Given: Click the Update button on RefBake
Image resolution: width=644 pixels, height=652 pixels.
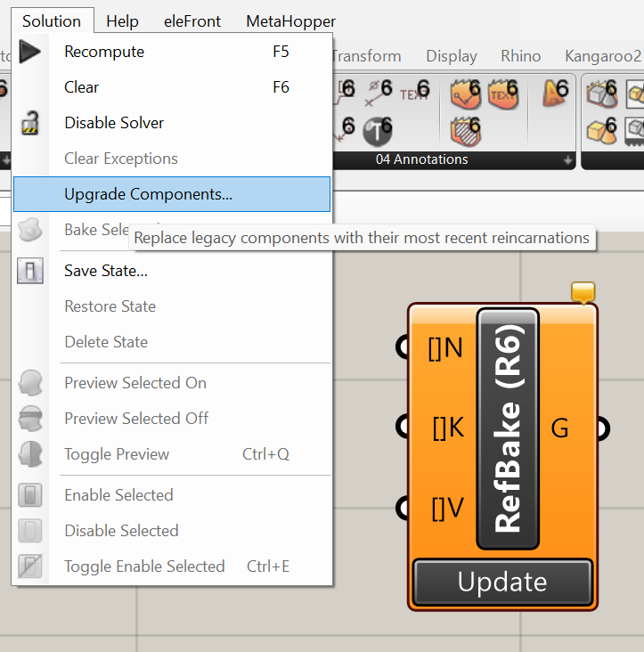Looking at the screenshot, I should pyautogui.click(x=502, y=582).
